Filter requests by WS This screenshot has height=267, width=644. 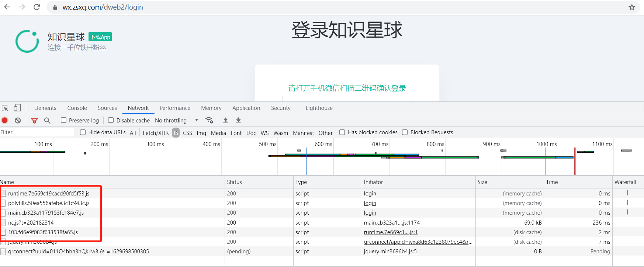pos(264,133)
